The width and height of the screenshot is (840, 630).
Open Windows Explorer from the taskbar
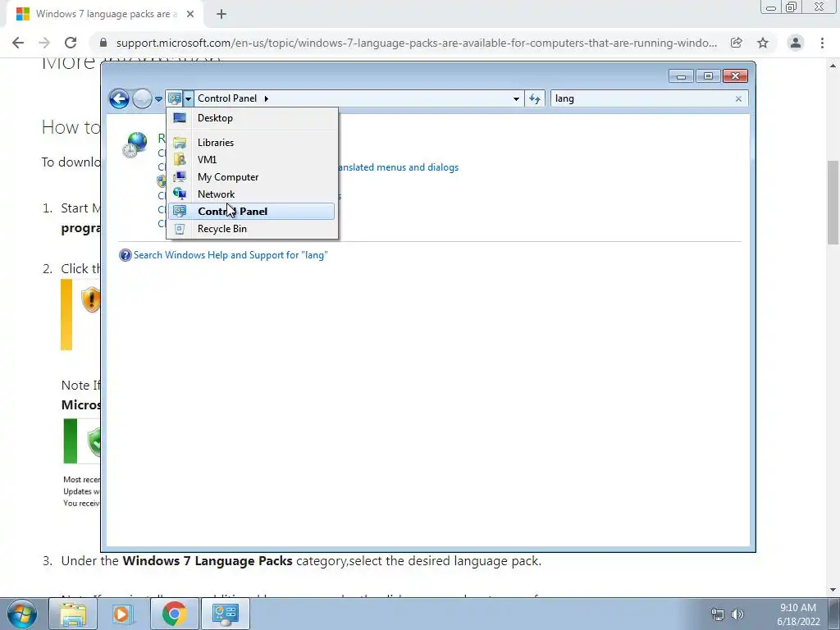[x=73, y=614]
